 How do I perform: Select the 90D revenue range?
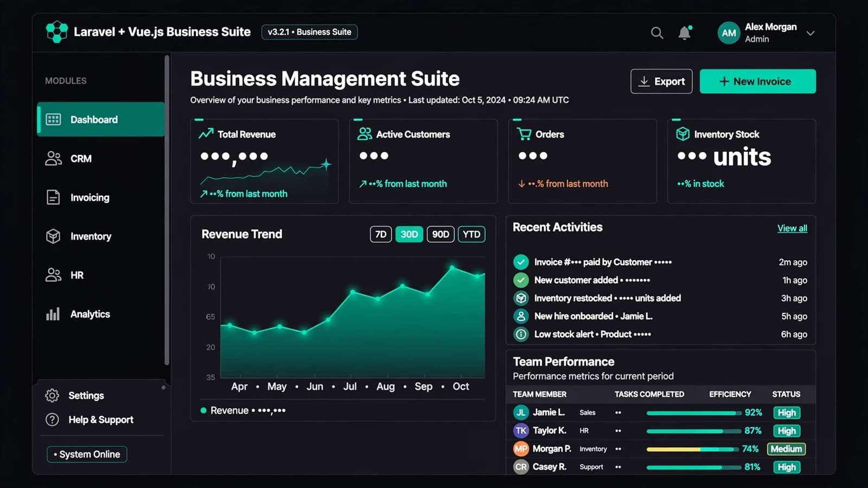441,234
